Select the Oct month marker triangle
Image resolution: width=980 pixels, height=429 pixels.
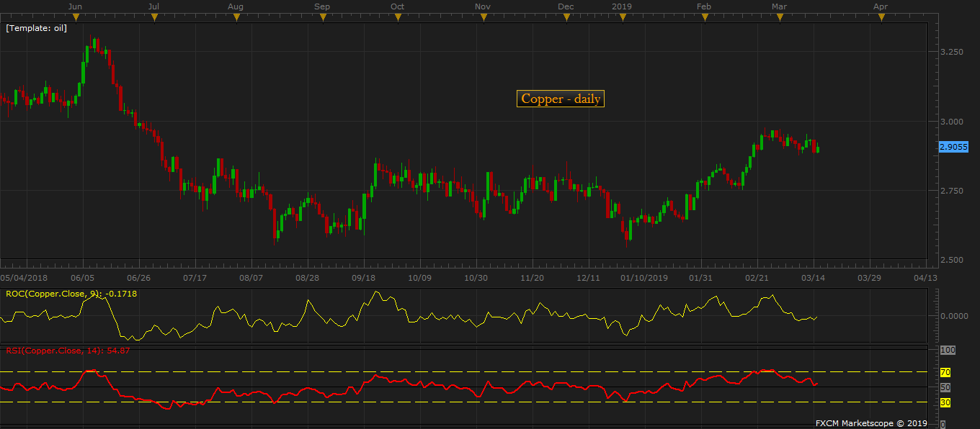pos(398,18)
